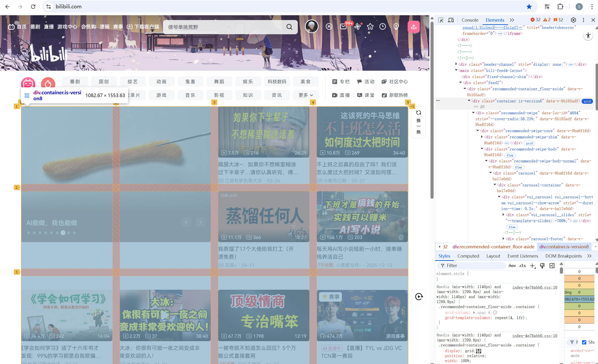Collapse the main bili-feed4-layout node
This screenshot has width=598, height=364.
pos(456,70)
